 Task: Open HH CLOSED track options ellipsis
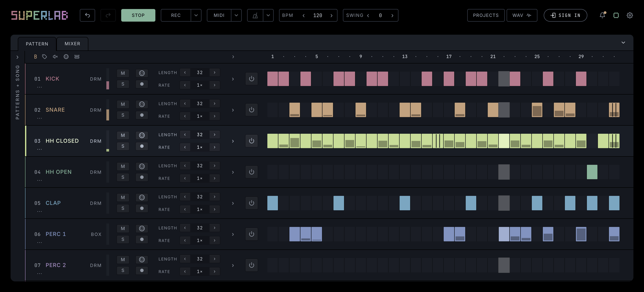click(40, 149)
